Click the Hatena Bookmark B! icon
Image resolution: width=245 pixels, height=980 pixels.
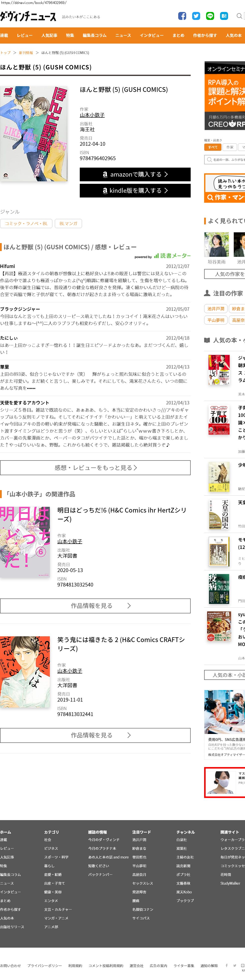224,16
